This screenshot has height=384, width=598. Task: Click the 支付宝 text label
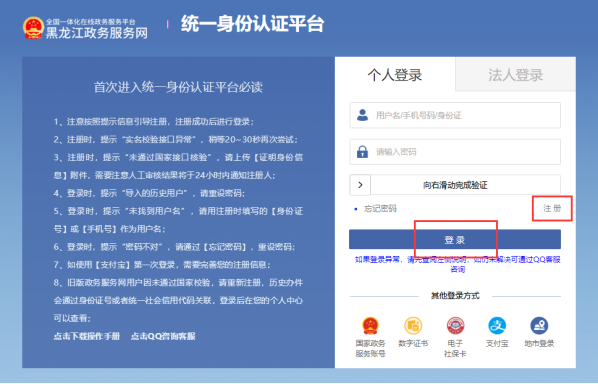497,343
